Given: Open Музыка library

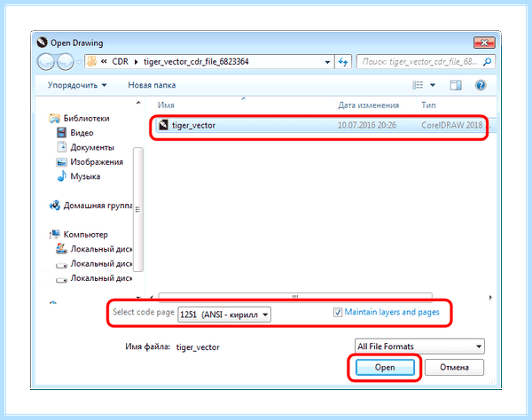Looking at the screenshot, I should (x=85, y=176).
